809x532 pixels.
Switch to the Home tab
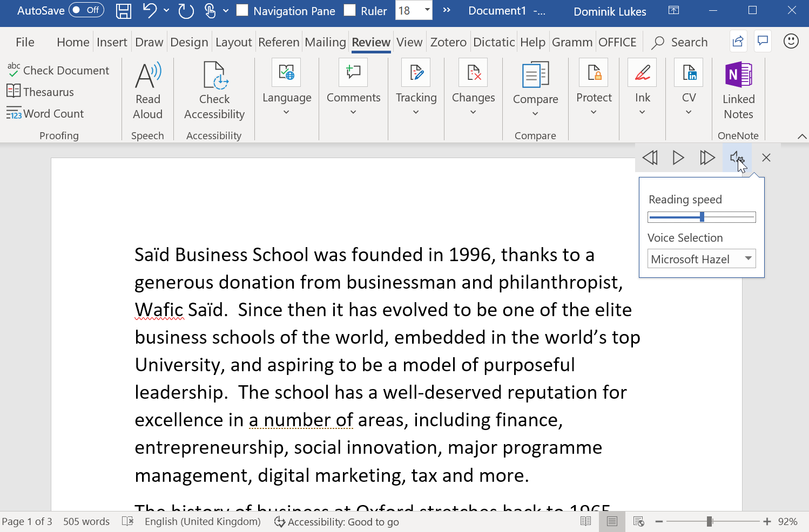[x=73, y=42]
